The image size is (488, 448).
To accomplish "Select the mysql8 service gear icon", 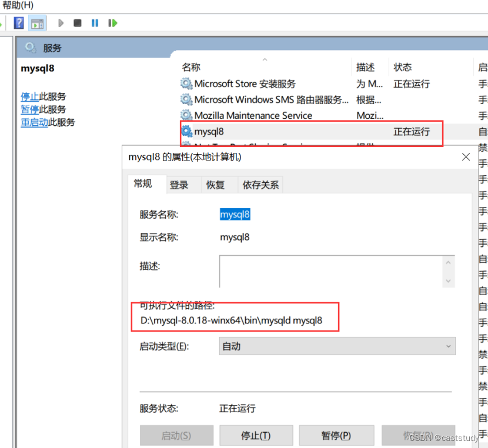I will pyautogui.click(x=186, y=131).
